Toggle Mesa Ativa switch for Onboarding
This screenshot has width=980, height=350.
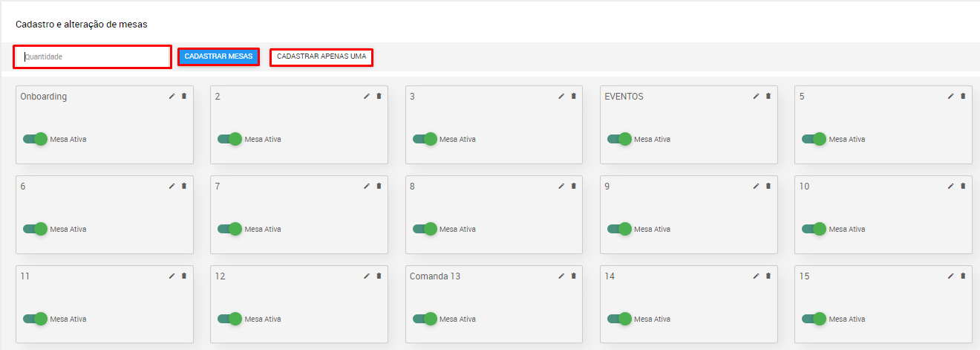point(35,139)
